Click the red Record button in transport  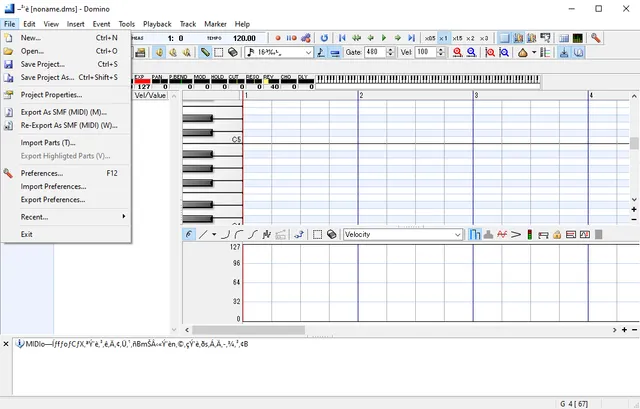click(278, 38)
